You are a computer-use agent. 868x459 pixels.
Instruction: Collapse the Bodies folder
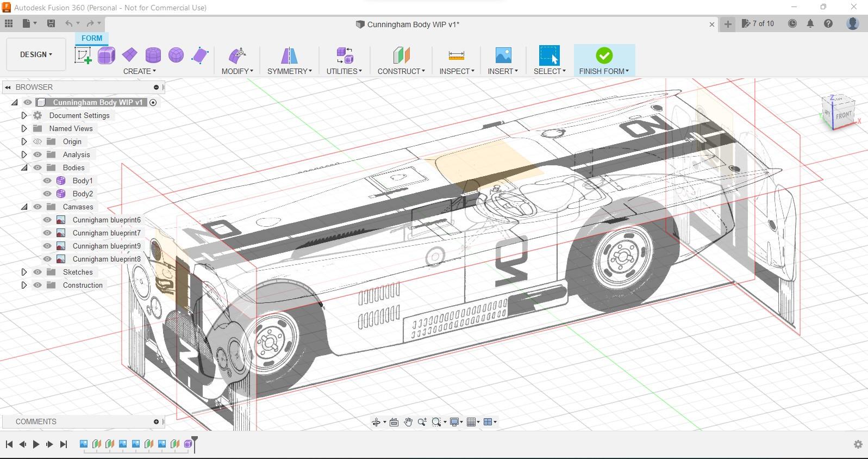[24, 168]
